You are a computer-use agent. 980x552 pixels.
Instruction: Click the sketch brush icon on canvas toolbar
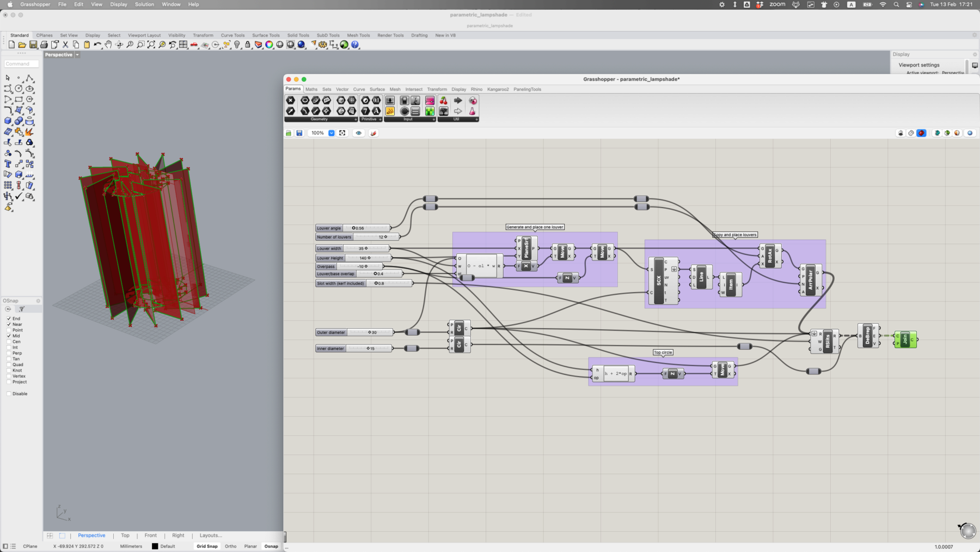(x=373, y=133)
